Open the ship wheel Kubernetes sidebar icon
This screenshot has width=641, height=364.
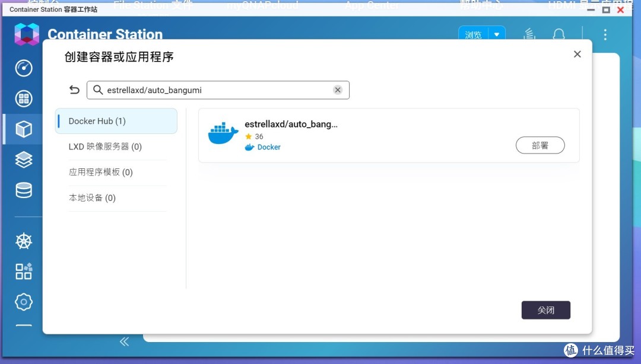tap(24, 241)
